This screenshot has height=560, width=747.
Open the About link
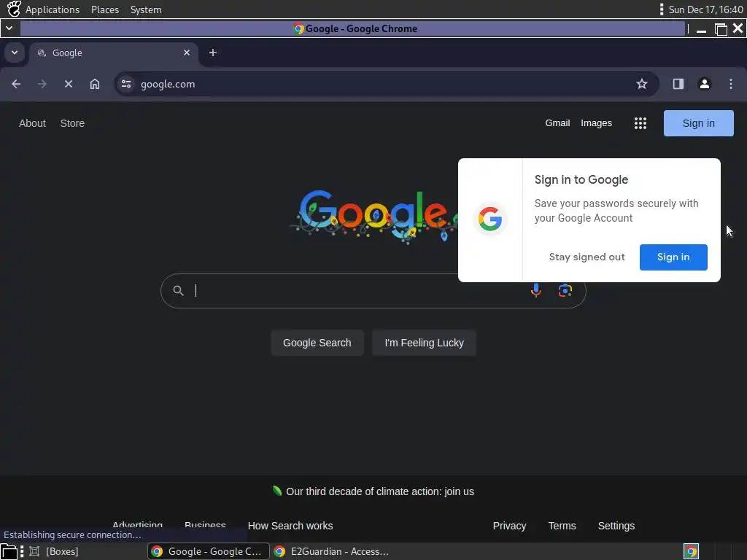tap(32, 123)
